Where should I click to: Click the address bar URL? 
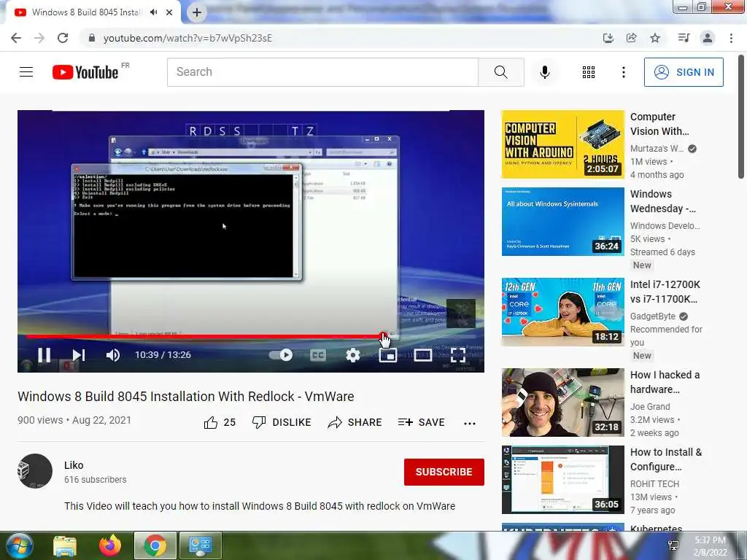(187, 38)
